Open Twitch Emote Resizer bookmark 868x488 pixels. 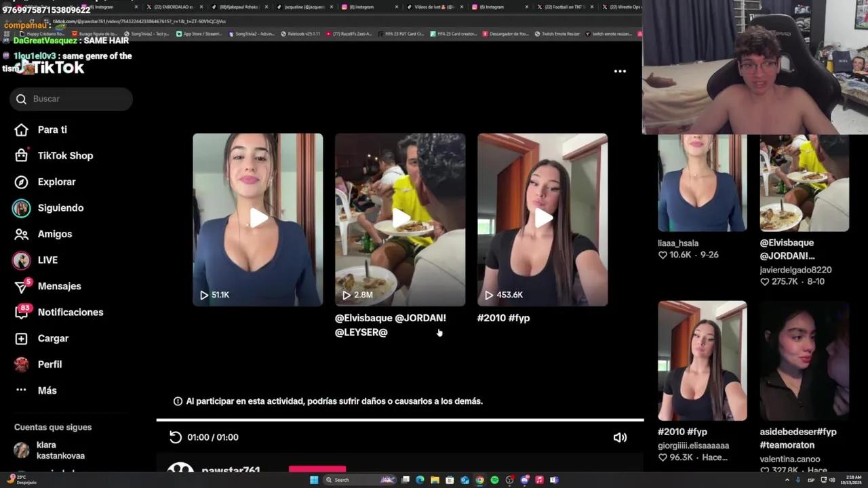pyautogui.click(x=557, y=33)
